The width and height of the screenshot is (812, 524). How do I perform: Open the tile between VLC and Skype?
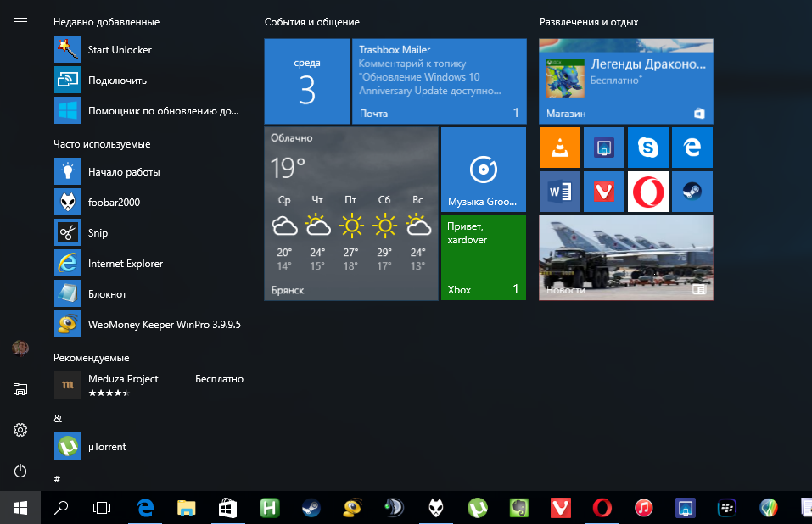coord(604,148)
